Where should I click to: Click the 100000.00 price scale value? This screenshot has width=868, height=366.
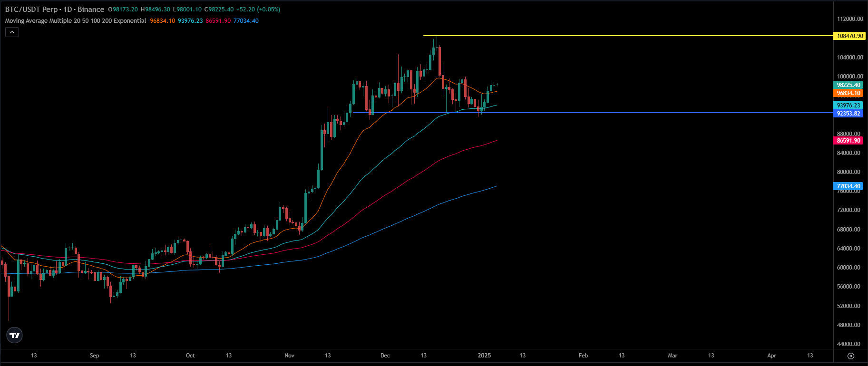click(850, 77)
